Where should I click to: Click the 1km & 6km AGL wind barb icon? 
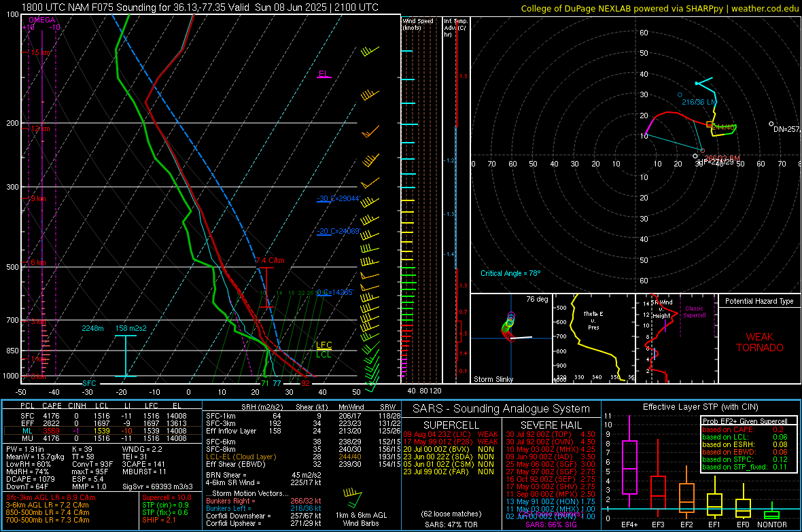tap(353, 499)
